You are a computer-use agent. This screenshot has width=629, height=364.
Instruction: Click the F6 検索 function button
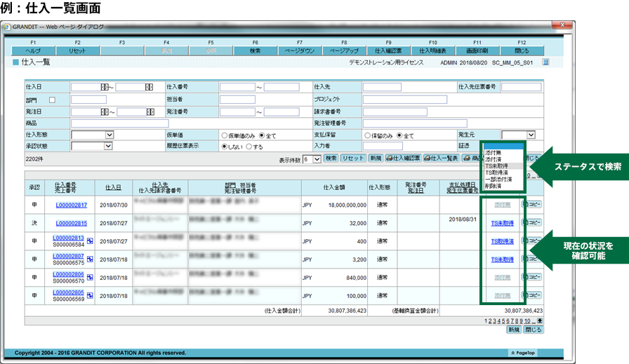click(x=255, y=51)
